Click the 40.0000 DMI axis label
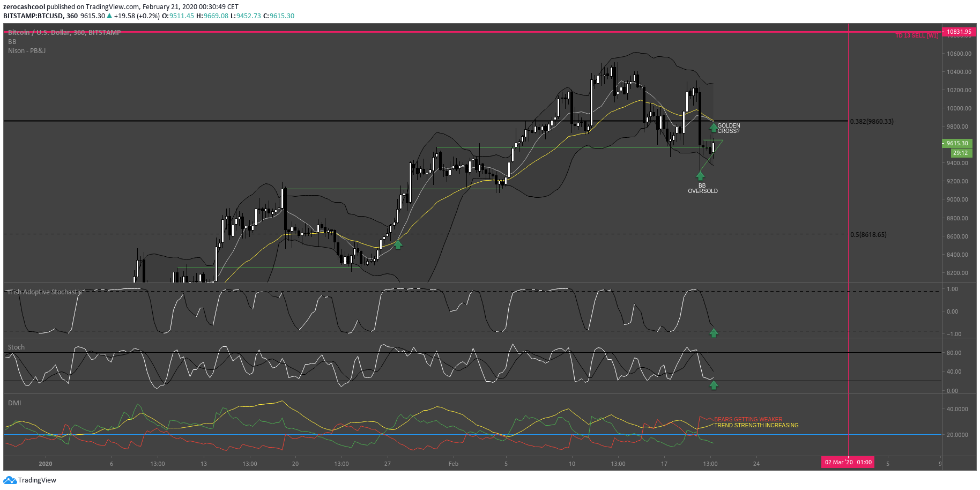Image resolution: width=980 pixels, height=490 pixels. click(x=957, y=409)
